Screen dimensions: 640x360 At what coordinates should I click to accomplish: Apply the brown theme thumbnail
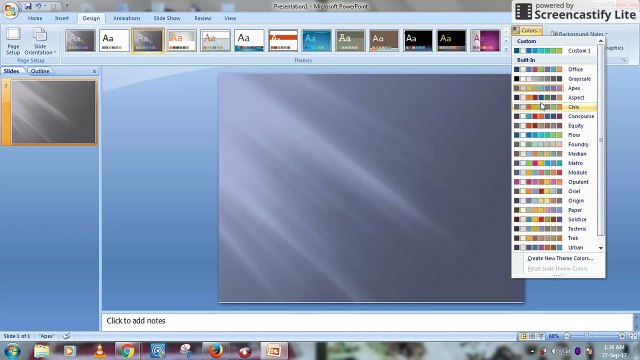384,40
